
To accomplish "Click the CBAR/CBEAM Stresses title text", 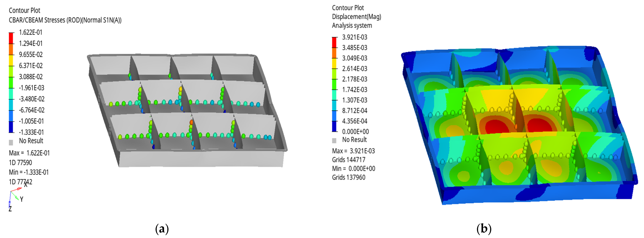I will [65, 20].
